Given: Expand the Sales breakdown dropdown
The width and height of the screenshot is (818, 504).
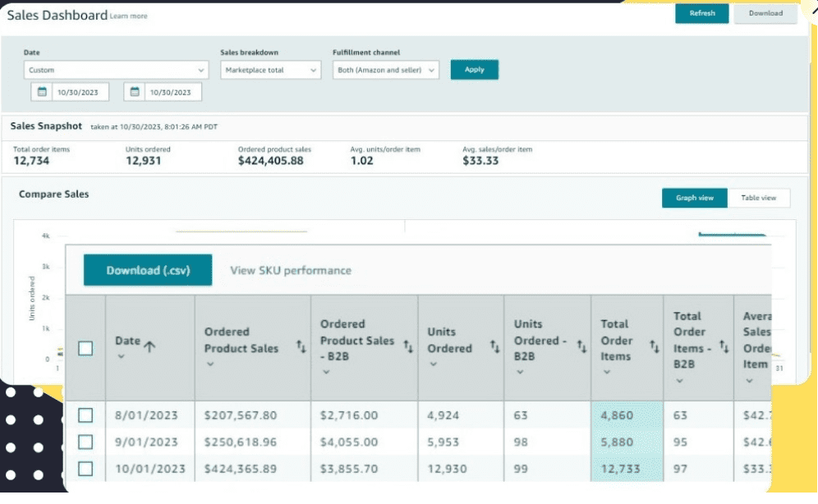Looking at the screenshot, I should (270, 71).
